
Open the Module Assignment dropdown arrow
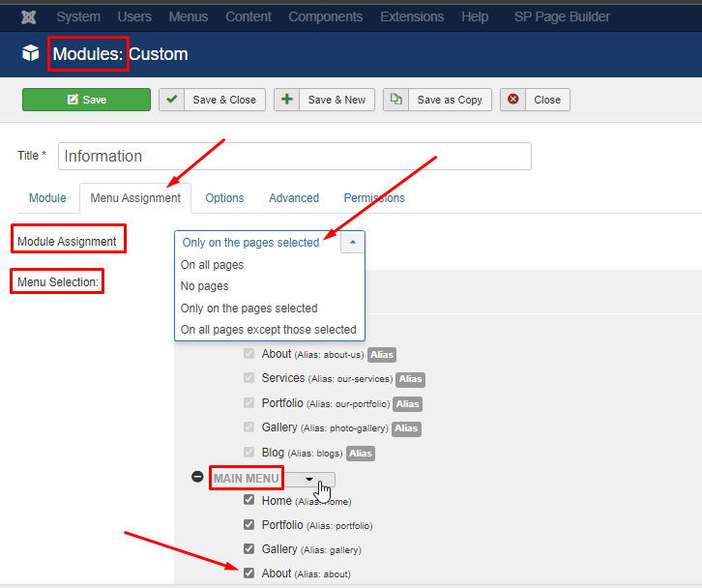353,243
